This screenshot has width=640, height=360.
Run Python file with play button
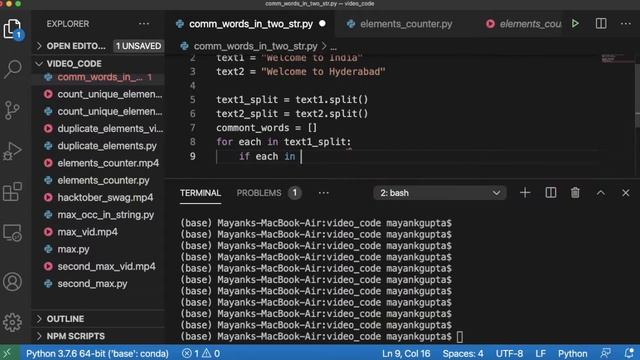pyautogui.click(x=575, y=24)
